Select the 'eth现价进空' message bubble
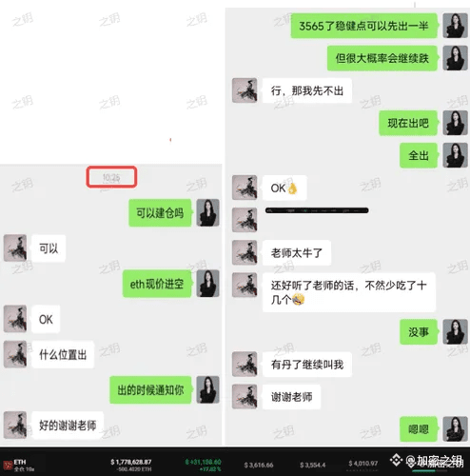This screenshot has height=476, width=470. [x=157, y=284]
